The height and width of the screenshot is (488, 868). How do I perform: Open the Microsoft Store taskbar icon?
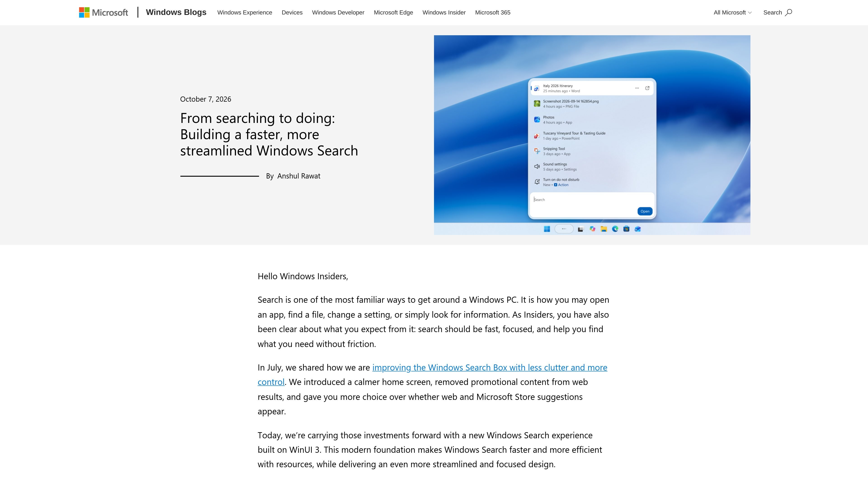(x=626, y=229)
